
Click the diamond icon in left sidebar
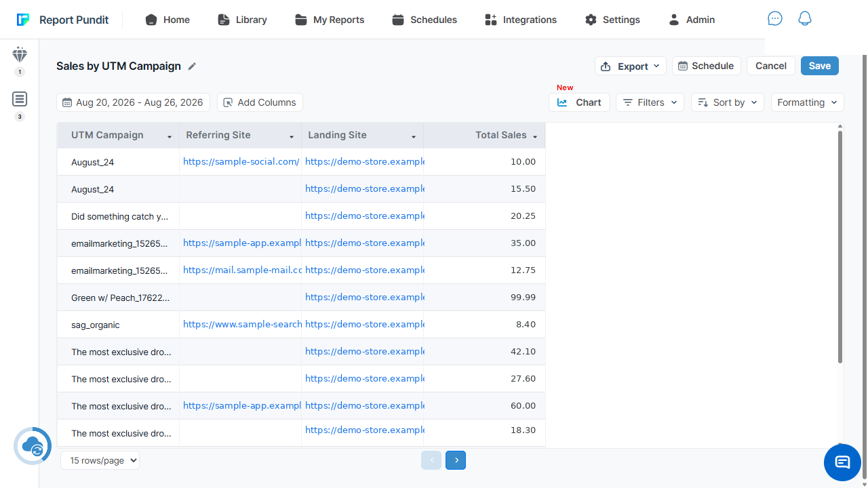[20, 55]
